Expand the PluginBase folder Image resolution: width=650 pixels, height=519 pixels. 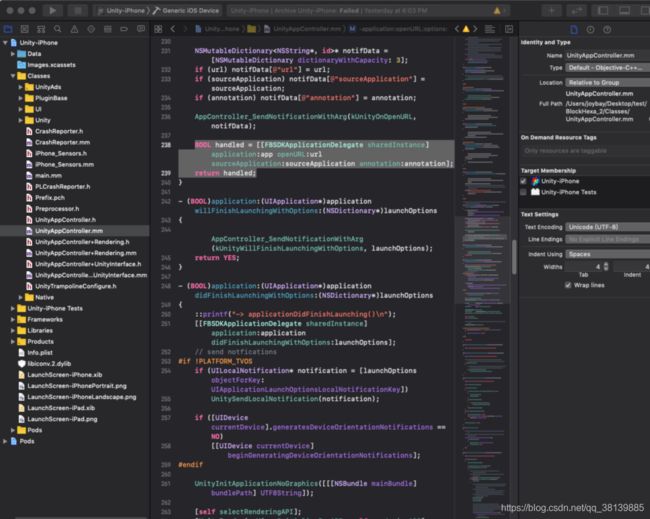coord(20,98)
